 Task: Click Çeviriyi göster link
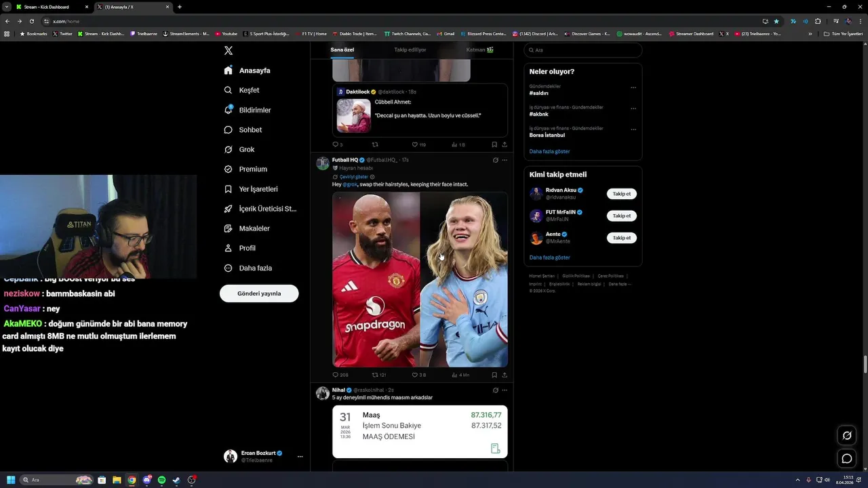353,177
